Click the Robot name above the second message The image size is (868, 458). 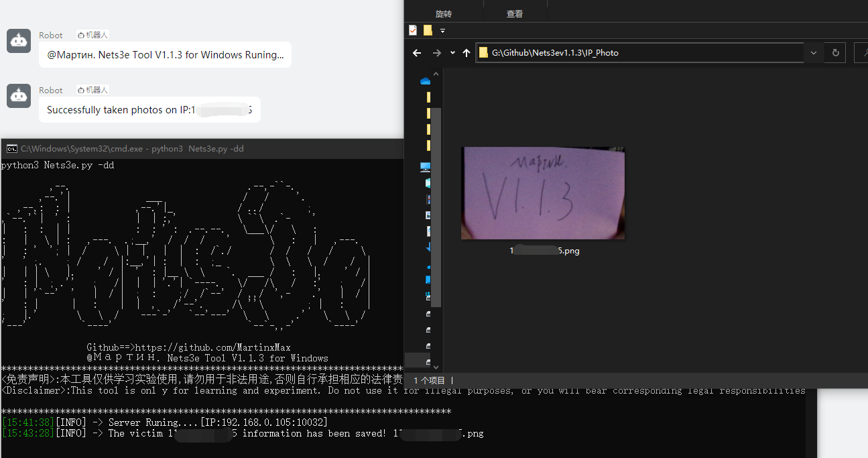[x=51, y=90]
